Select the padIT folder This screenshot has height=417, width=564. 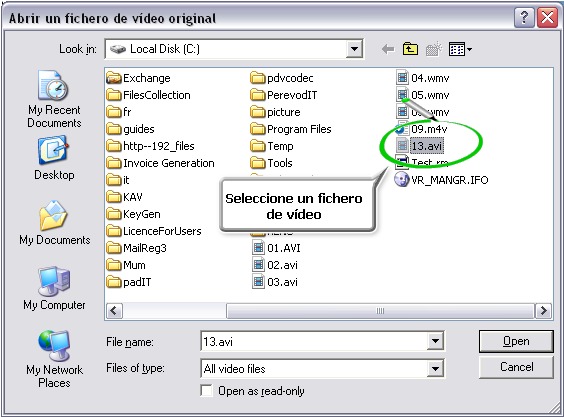pyautogui.click(x=129, y=282)
